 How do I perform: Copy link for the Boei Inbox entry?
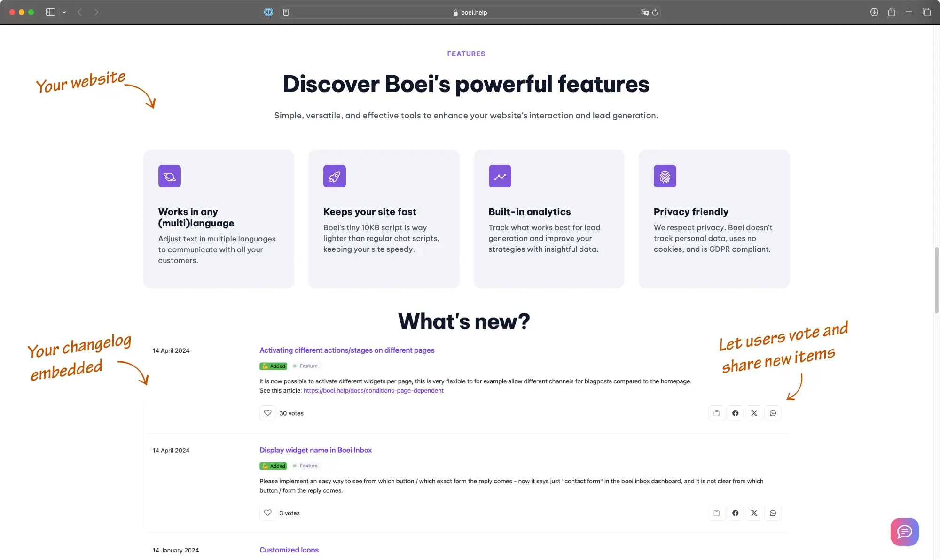716,513
